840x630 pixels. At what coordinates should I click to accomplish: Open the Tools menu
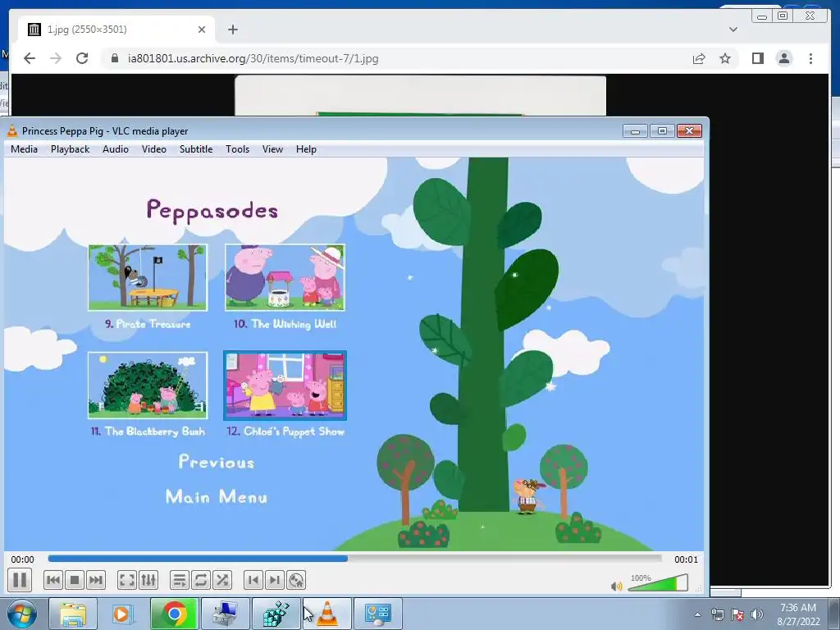(237, 149)
